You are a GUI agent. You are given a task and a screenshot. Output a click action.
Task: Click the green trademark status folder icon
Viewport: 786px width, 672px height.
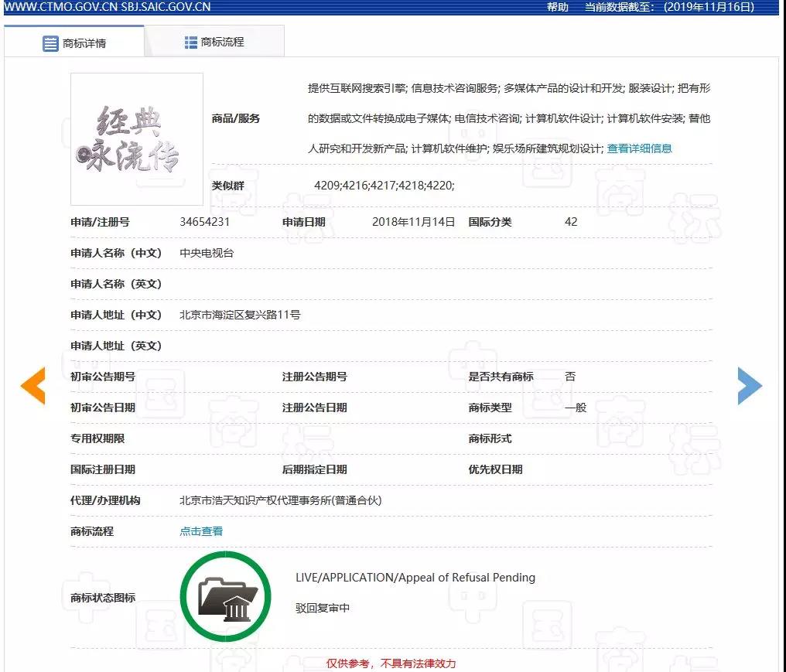(226, 596)
